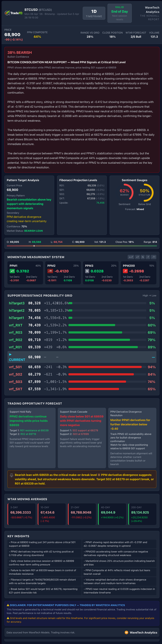Click the vrf_R02 row label

16,340
